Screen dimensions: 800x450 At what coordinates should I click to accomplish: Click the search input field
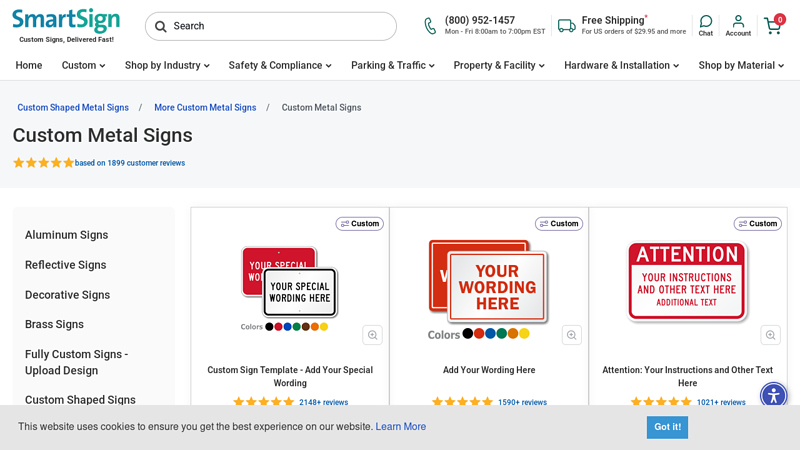(280, 26)
